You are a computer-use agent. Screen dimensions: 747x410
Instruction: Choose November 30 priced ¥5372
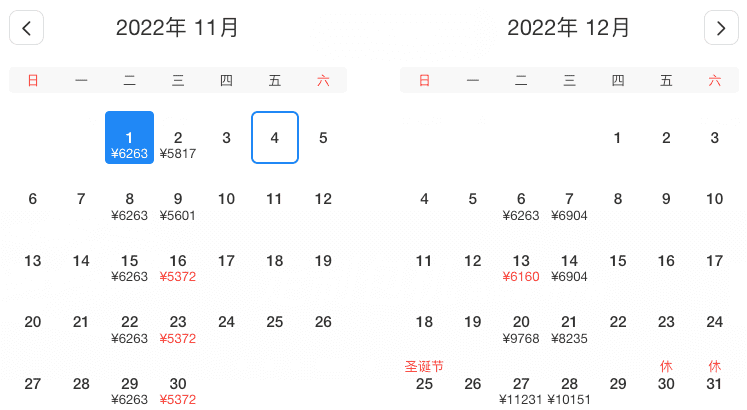[x=178, y=390]
